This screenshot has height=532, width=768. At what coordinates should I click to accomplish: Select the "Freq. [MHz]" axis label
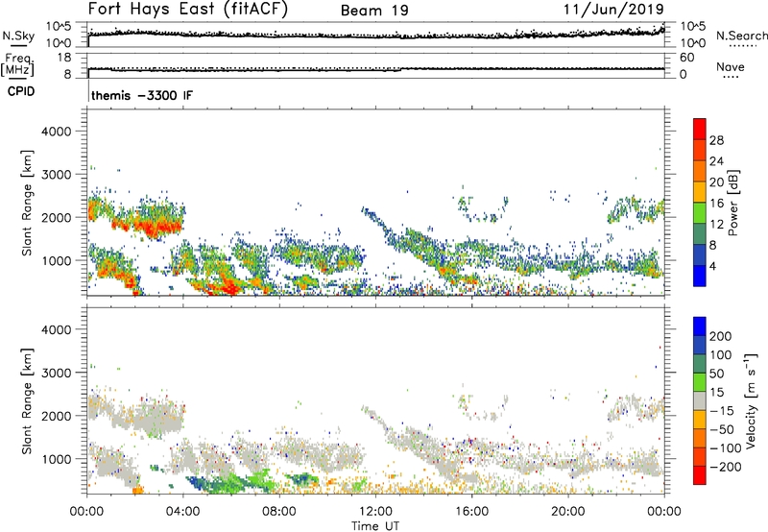click(x=17, y=65)
